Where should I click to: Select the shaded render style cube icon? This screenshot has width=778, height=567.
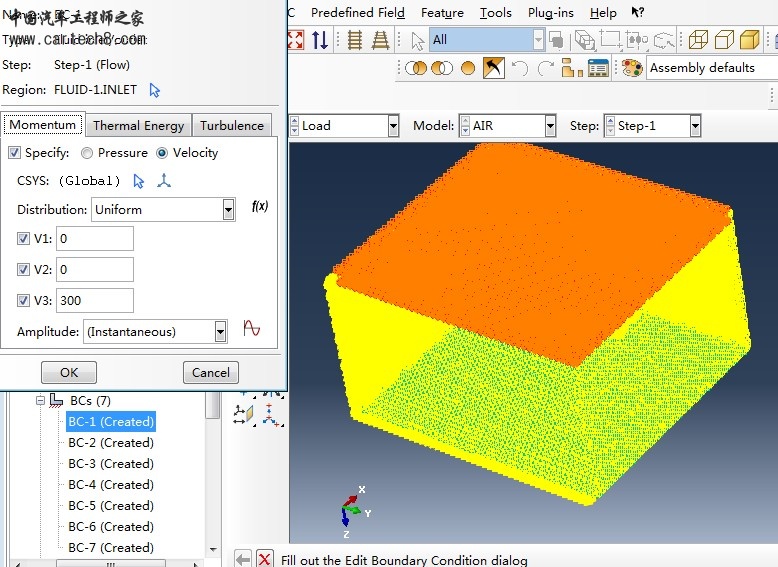click(749, 40)
